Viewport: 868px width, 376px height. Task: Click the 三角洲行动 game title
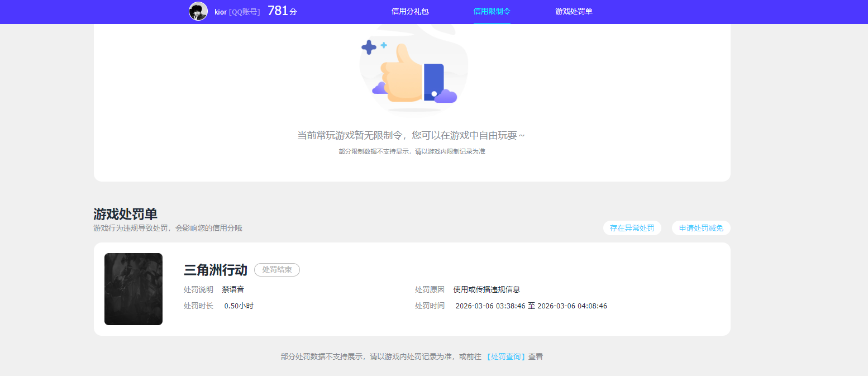tap(216, 270)
